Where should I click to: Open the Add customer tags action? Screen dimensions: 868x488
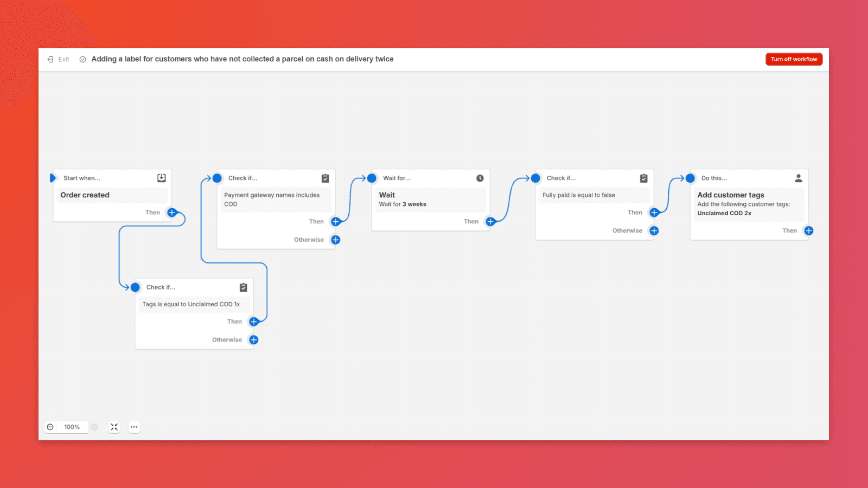coord(749,204)
